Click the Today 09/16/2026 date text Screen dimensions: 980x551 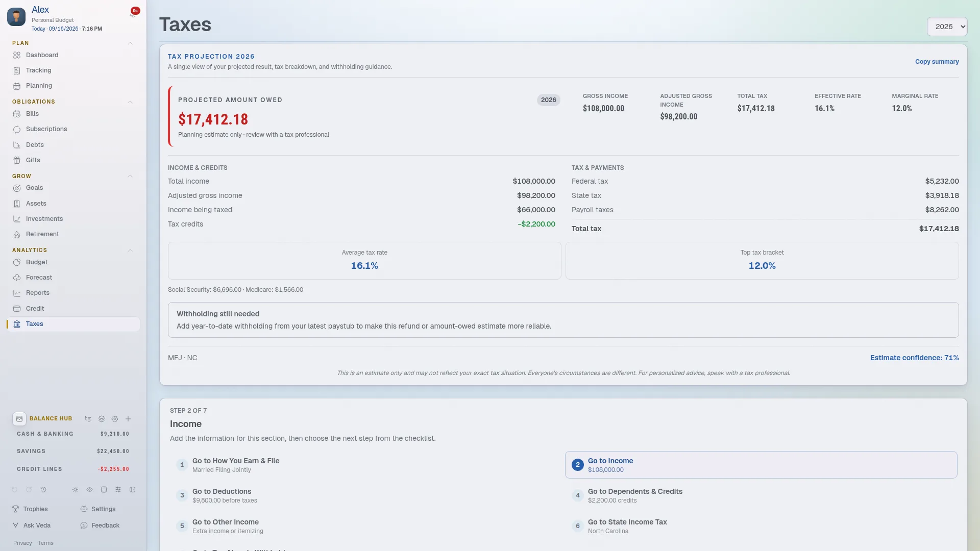point(55,29)
